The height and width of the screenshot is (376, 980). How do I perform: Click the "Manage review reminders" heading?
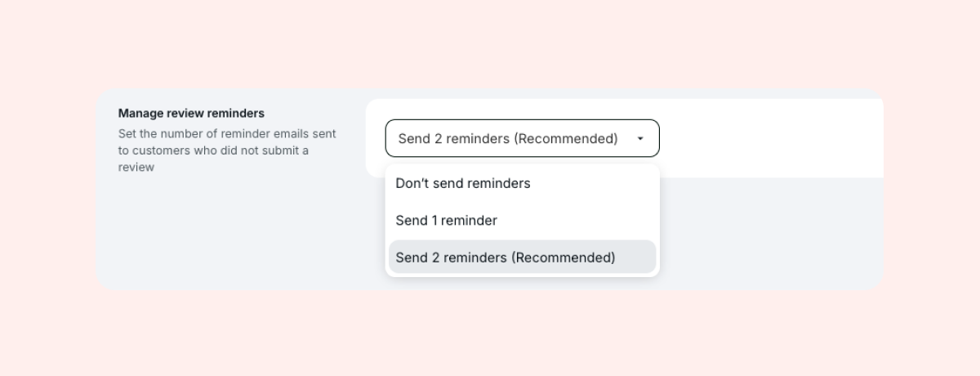pyautogui.click(x=191, y=114)
